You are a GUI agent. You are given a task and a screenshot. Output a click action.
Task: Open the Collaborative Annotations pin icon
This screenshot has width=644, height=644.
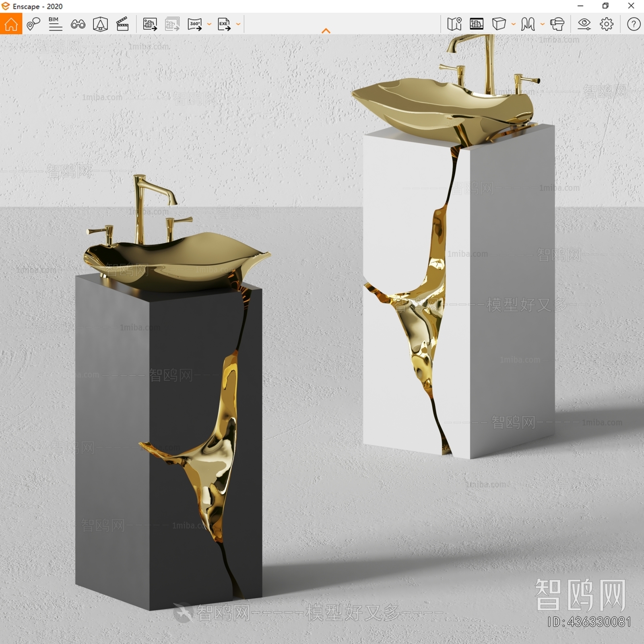pyautogui.click(x=33, y=24)
